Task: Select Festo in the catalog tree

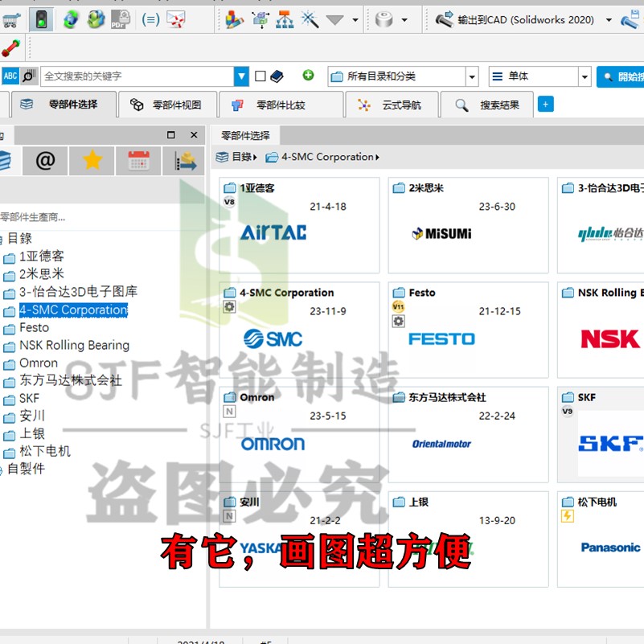Action: (34, 327)
